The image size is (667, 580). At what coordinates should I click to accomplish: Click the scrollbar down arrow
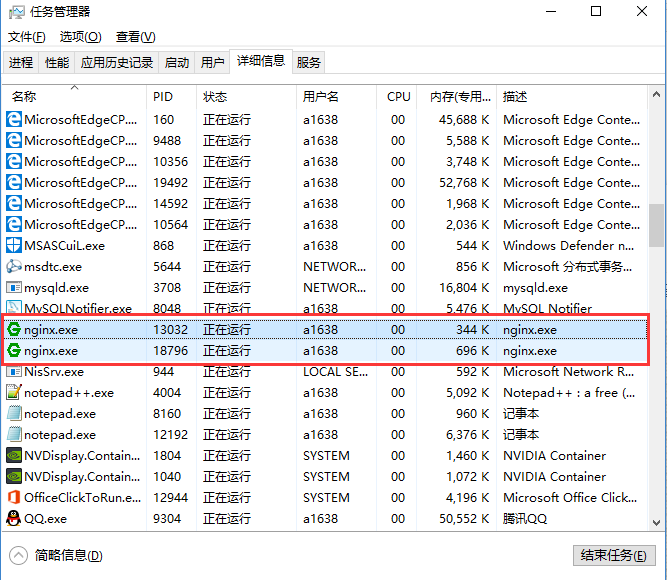coord(656,523)
